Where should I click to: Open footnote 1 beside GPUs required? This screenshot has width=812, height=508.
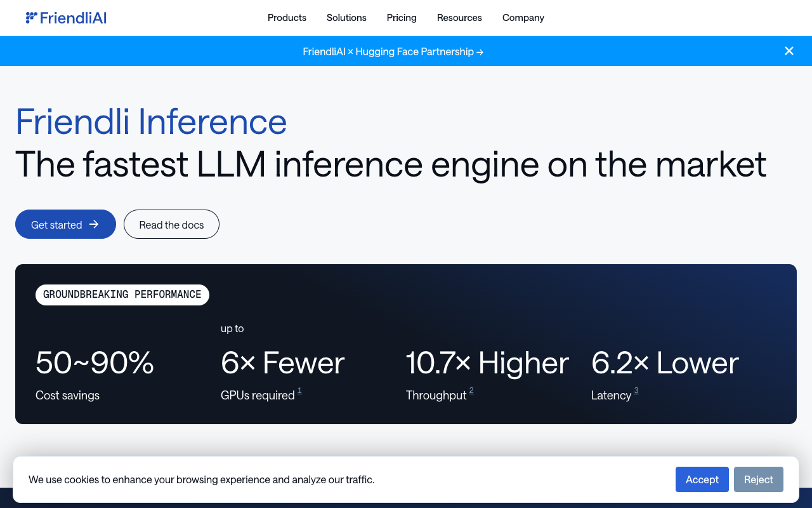pyautogui.click(x=299, y=391)
